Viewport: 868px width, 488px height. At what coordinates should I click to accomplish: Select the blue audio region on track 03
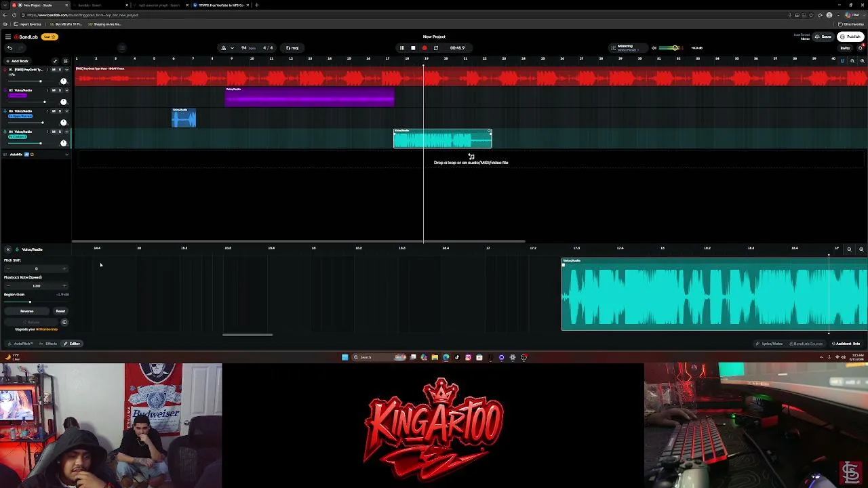tap(184, 118)
